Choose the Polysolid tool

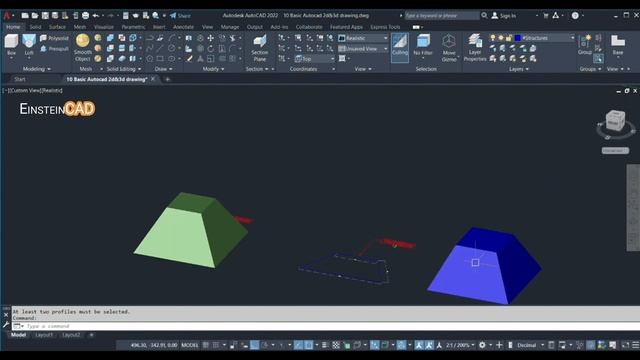click(54, 38)
